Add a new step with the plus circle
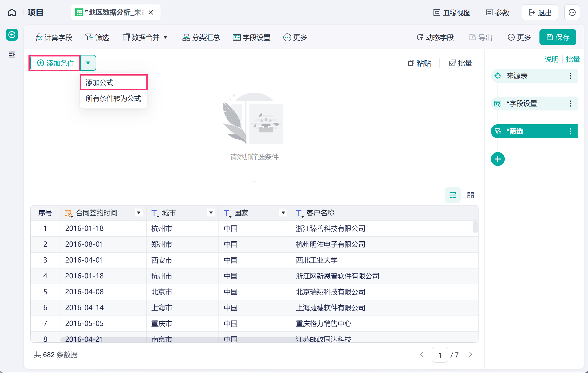588x373 pixels. click(x=498, y=159)
